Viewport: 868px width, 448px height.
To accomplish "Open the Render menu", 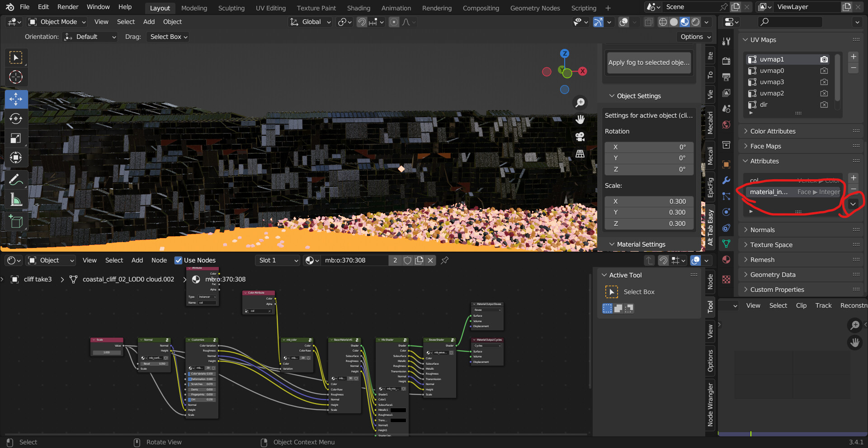I will pyautogui.click(x=68, y=7).
